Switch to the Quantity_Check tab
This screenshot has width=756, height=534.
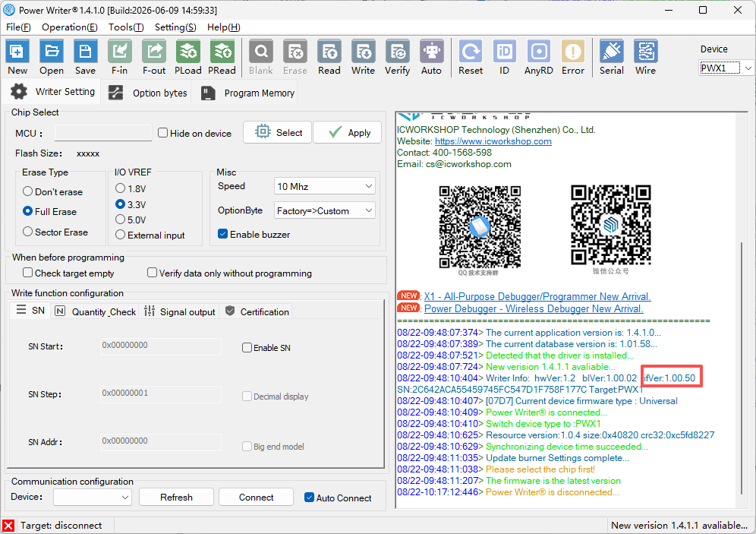pyautogui.click(x=96, y=311)
